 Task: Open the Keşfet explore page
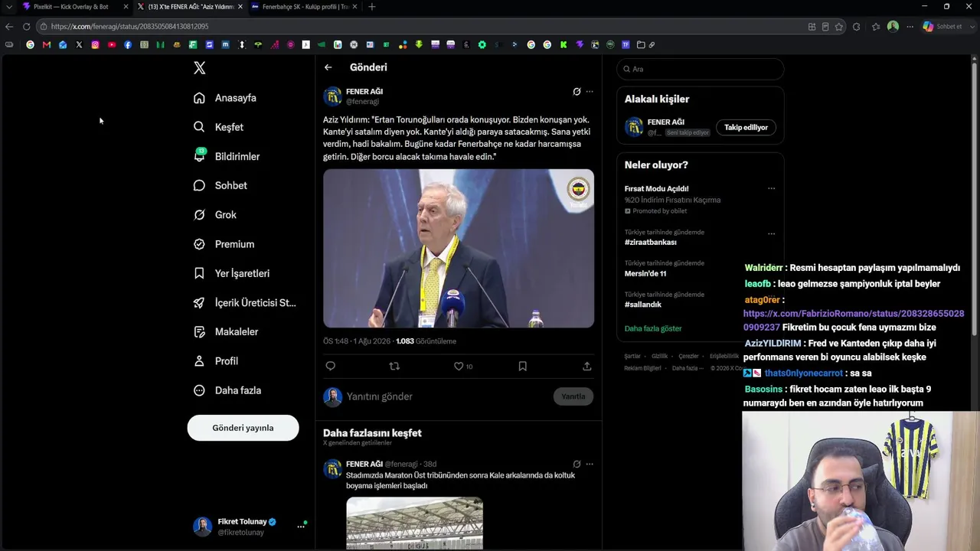click(219, 127)
